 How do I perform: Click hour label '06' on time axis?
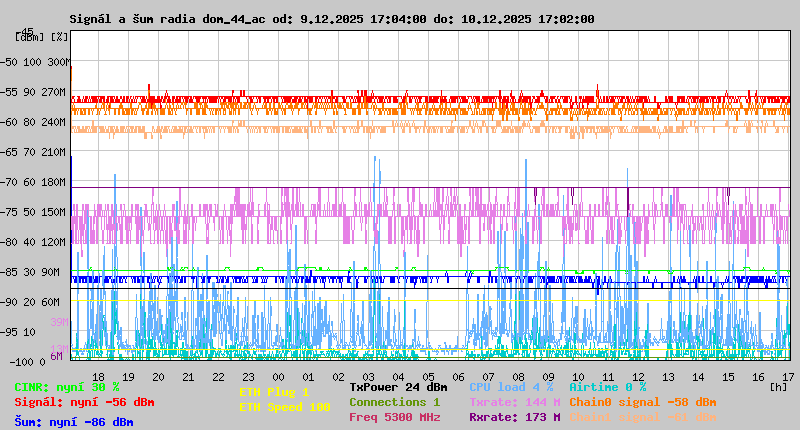(x=458, y=377)
